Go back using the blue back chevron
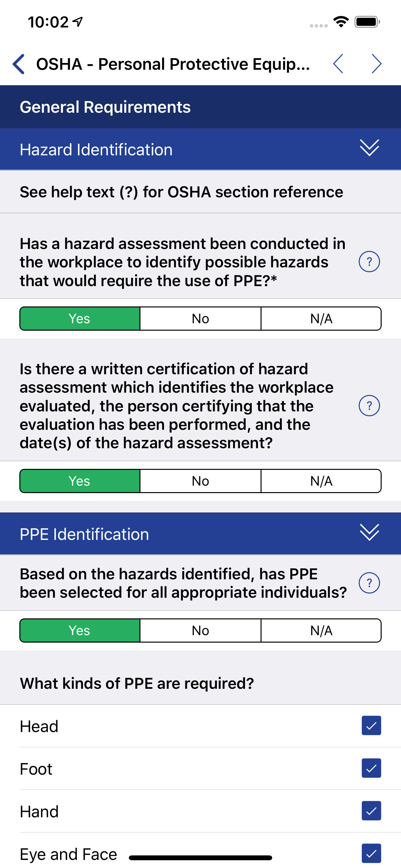Image resolution: width=401 pixels, height=868 pixels. pos(18,64)
